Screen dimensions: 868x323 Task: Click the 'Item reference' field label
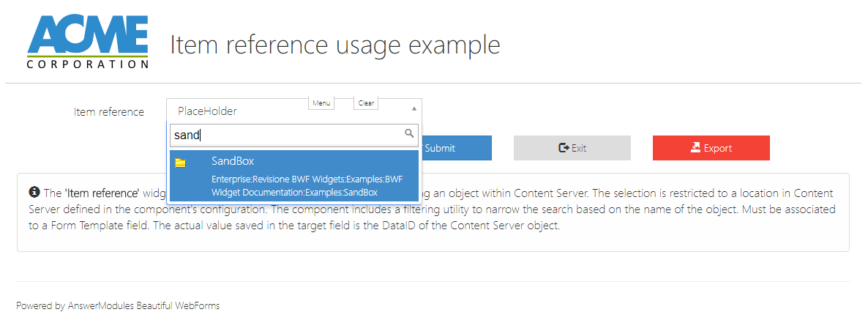point(108,112)
